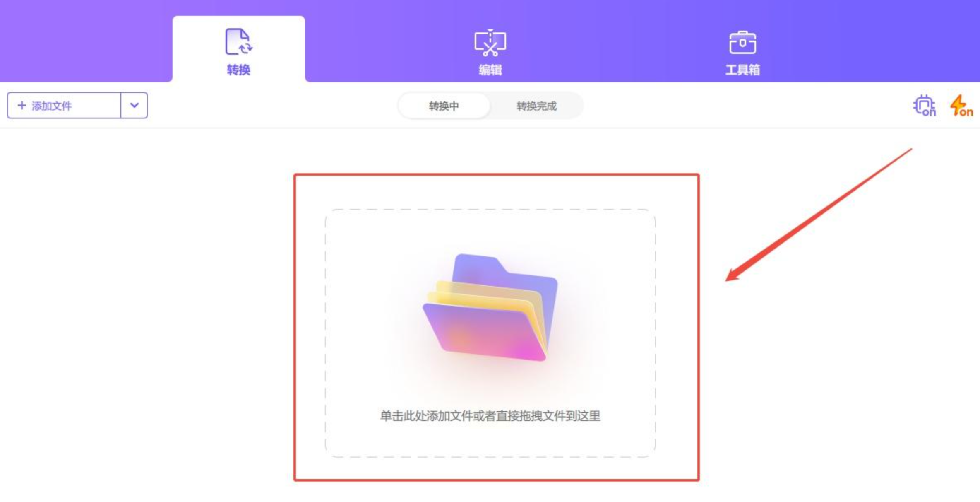
Task: Toggle the orange lightning high-speed icon
Action: pos(961,106)
